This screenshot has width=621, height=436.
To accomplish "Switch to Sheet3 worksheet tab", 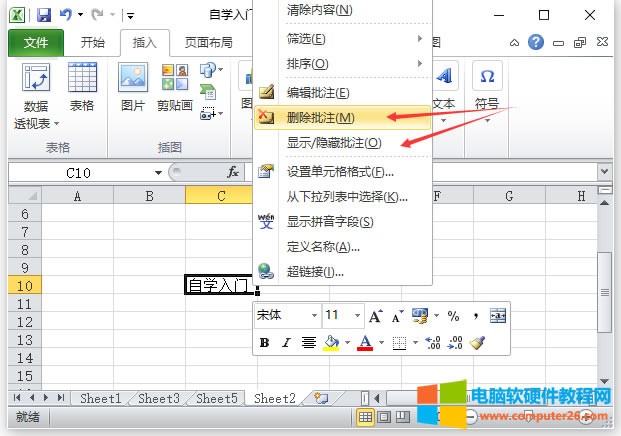I will [159, 398].
